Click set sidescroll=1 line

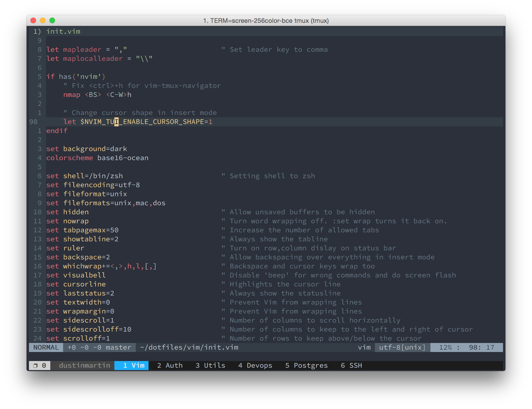click(80, 320)
